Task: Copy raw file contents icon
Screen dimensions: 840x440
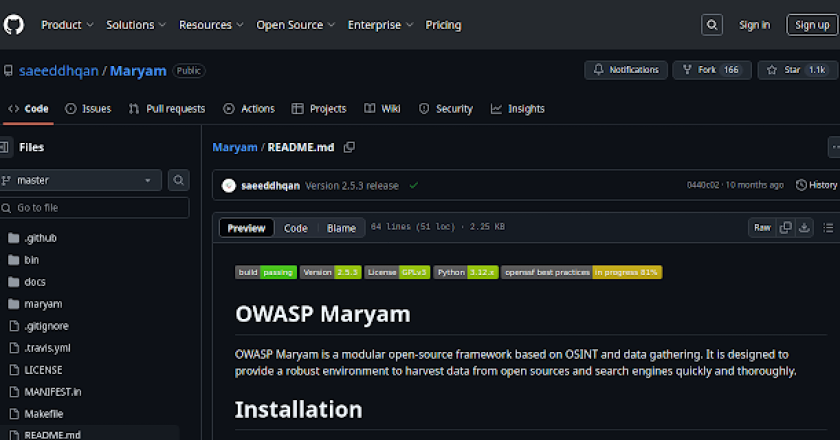Action: tap(786, 228)
